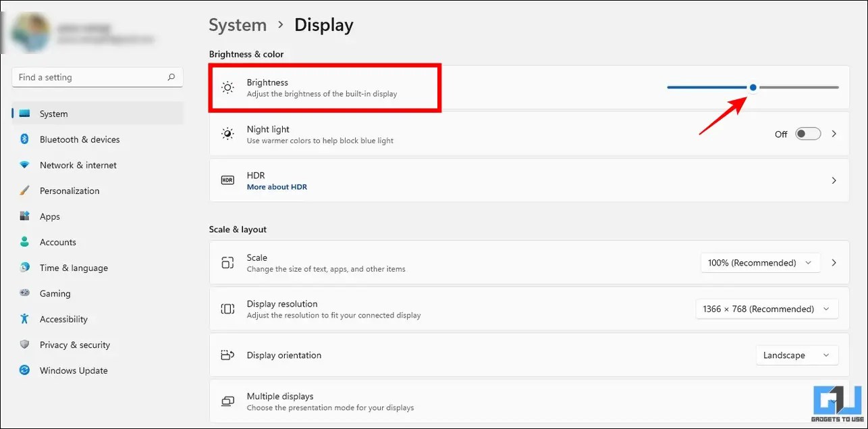Open the Display resolution dropdown
The height and width of the screenshot is (429, 868).
tap(767, 309)
